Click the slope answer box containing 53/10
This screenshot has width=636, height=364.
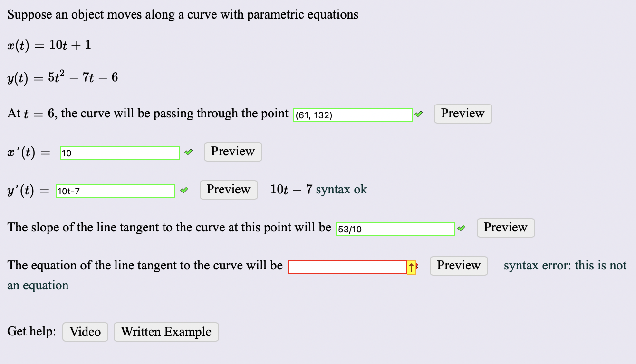[395, 229]
